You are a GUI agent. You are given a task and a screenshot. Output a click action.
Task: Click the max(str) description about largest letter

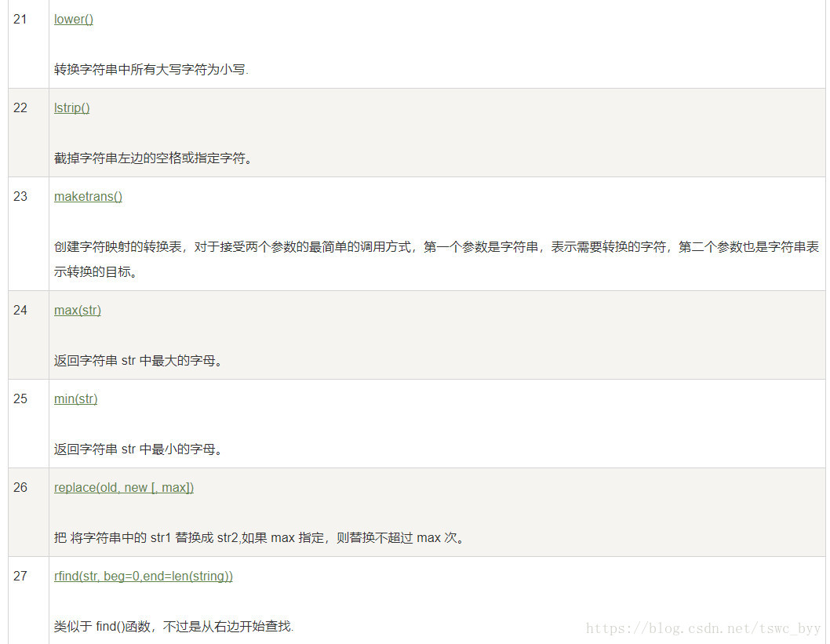pos(138,360)
